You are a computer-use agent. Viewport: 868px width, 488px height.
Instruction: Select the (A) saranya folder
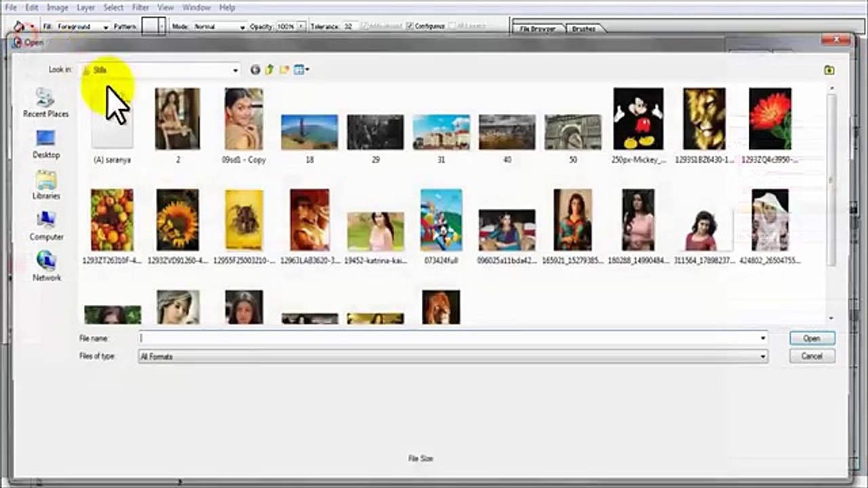click(x=112, y=126)
